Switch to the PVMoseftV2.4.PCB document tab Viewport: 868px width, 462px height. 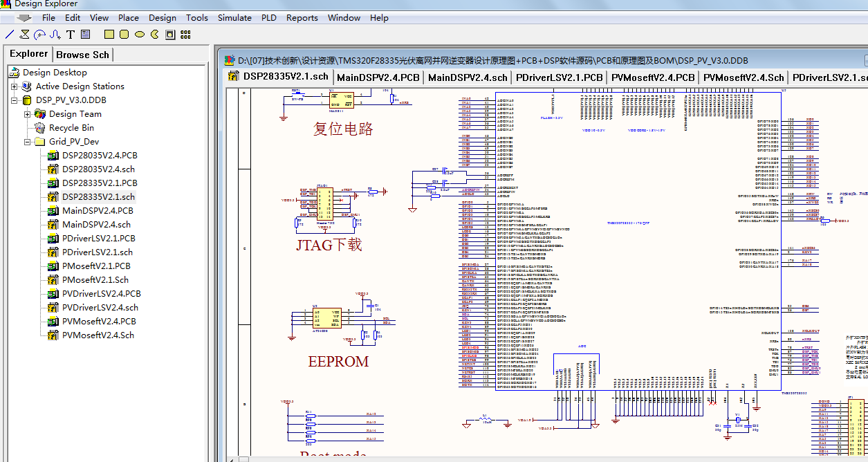(652, 77)
